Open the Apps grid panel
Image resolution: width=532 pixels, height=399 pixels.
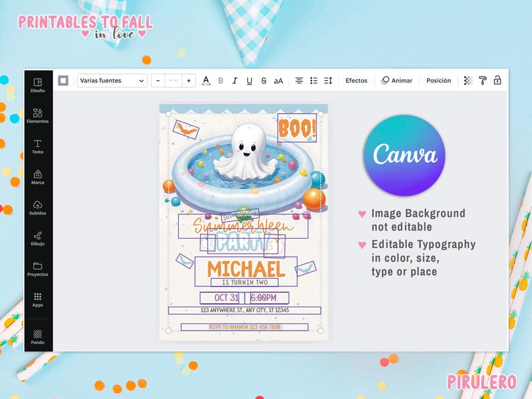click(38, 300)
